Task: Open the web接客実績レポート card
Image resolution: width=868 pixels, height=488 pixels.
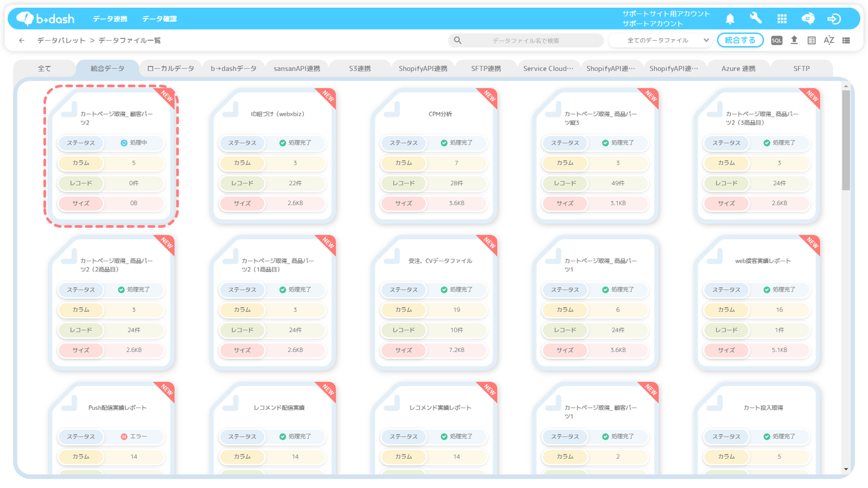Action: point(757,303)
